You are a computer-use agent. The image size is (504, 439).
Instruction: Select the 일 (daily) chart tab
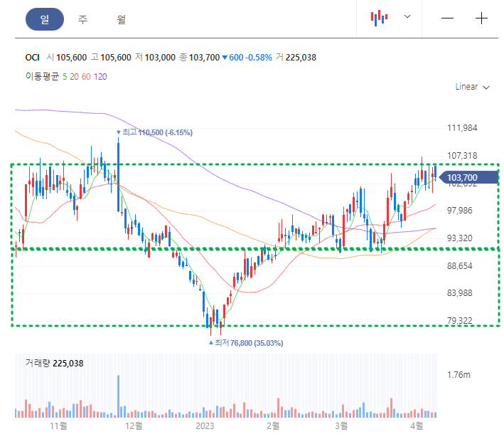tap(45, 19)
